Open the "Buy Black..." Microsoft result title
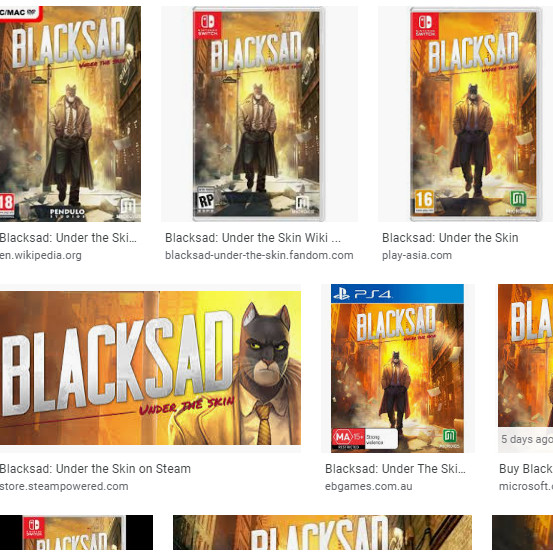The height and width of the screenshot is (553, 553). click(x=526, y=469)
